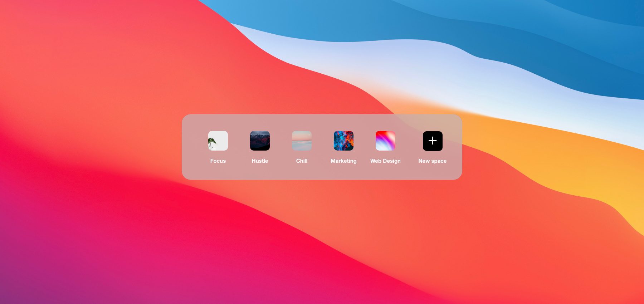Open the Focus space plant thumbnail
This screenshot has width=644, height=304.
click(x=218, y=141)
